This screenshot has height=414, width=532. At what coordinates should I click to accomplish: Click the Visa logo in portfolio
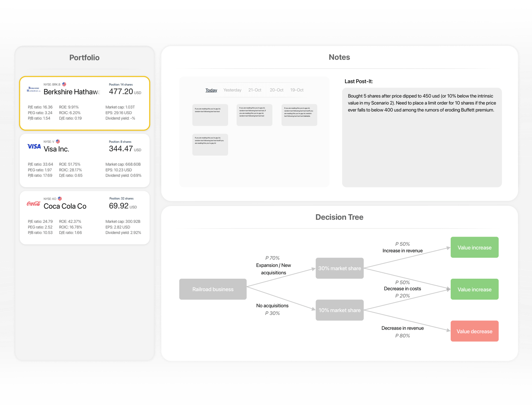pyautogui.click(x=34, y=146)
